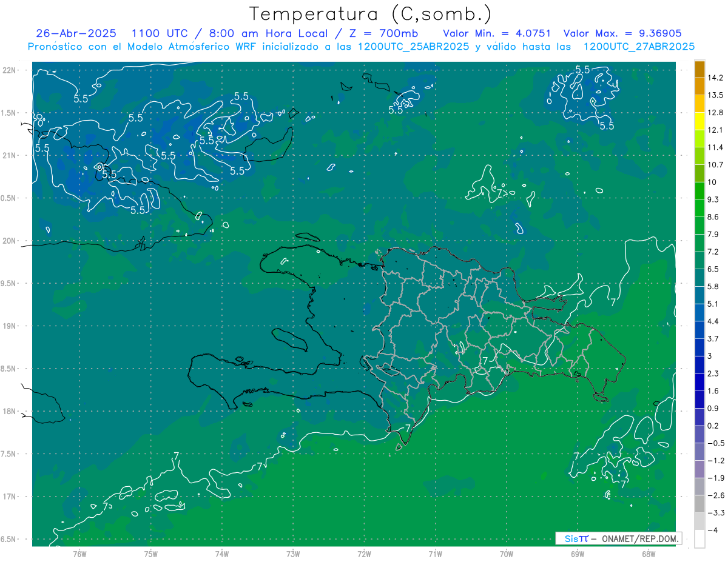Click the 72W longitude axis label
The width and height of the screenshot is (728, 562).
point(364,554)
